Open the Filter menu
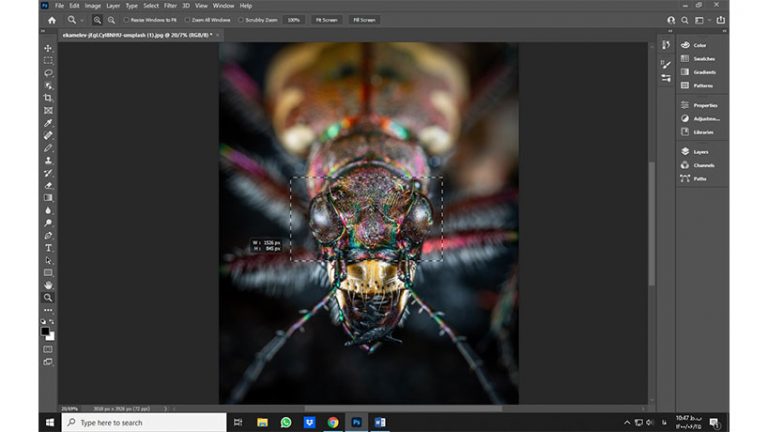 click(x=170, y=6)
